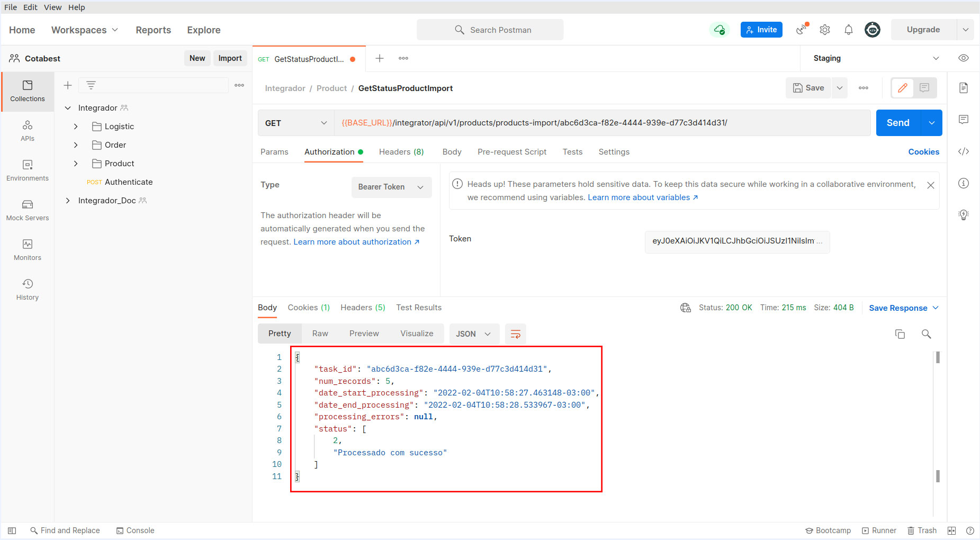Screen dimensions: 980x540
Task: Open the user avatar menu
Action: (x=873, y=30)
